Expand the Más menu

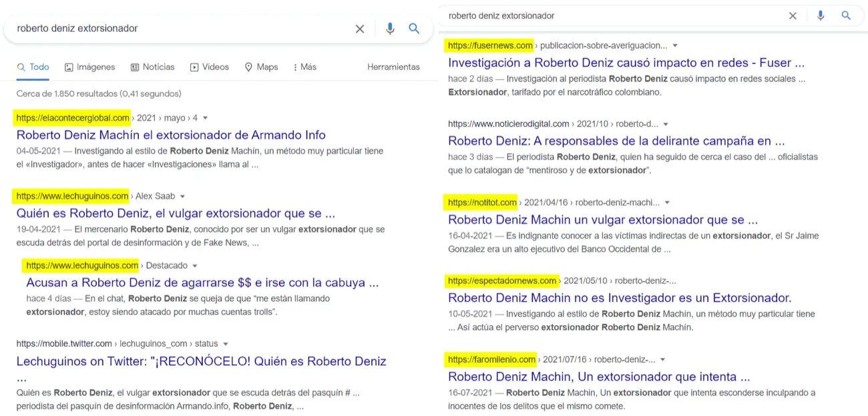[x=304, y=67]
